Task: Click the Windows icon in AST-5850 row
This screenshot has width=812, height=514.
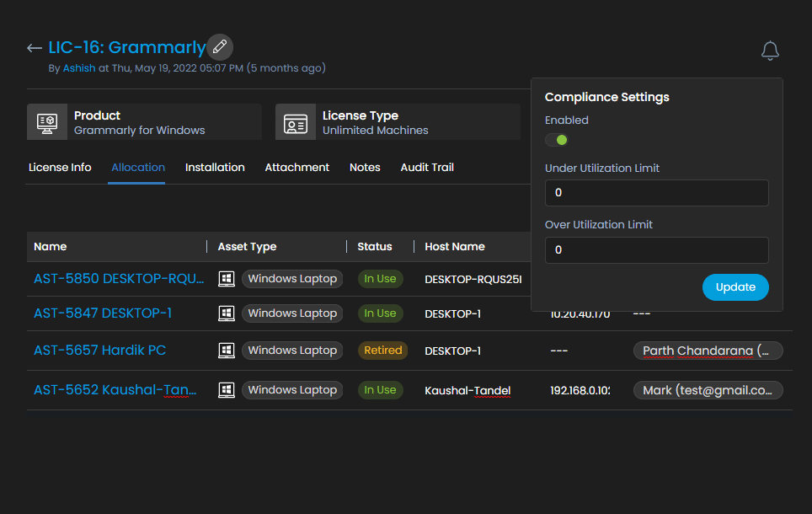Action: pyautogui.click(x=227, y=279)
